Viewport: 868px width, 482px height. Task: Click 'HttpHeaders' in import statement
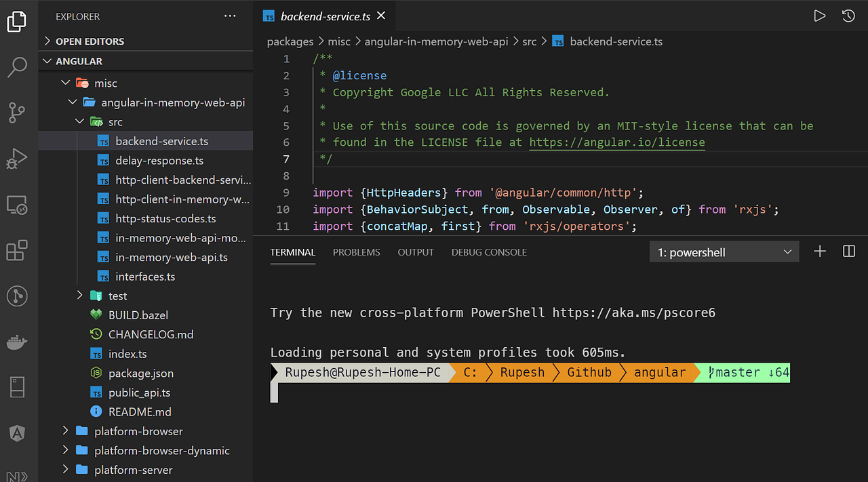403,193
